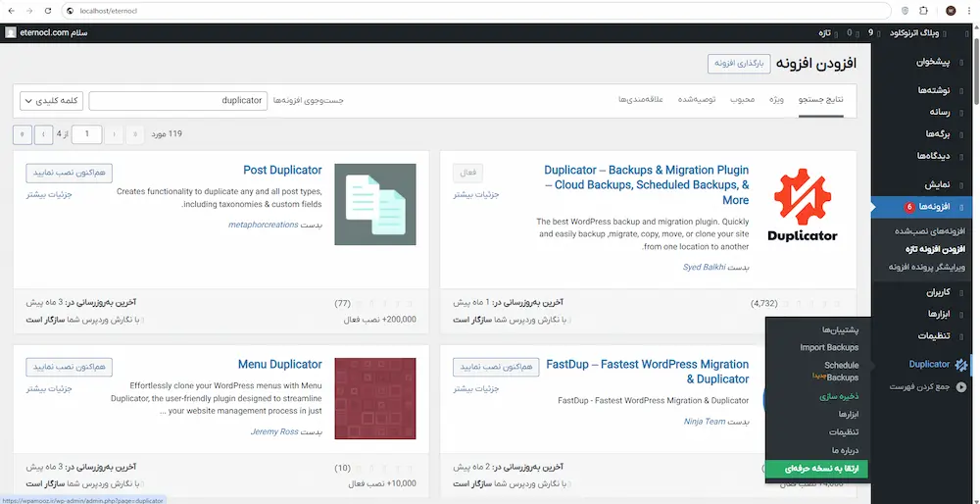
Task: Switch to the ویژه tab
Action: (x=777, y=100)
